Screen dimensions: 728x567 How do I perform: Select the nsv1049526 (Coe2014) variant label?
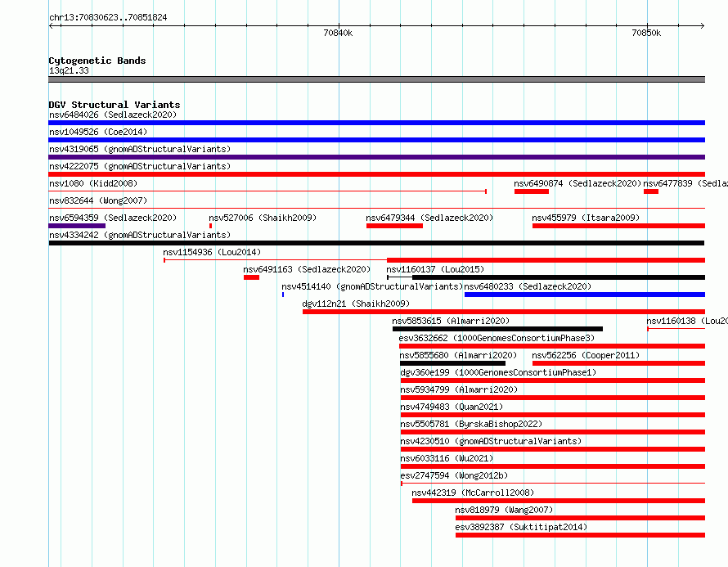(x=98, y=132)
